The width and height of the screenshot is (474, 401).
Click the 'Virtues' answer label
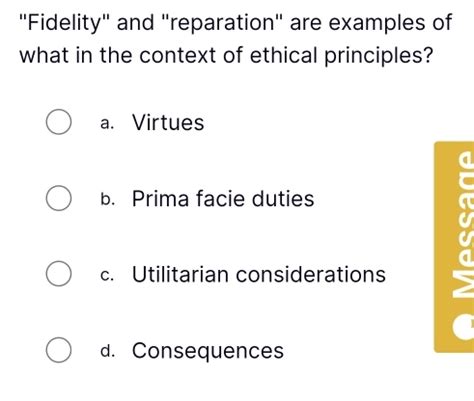point(168,122)
